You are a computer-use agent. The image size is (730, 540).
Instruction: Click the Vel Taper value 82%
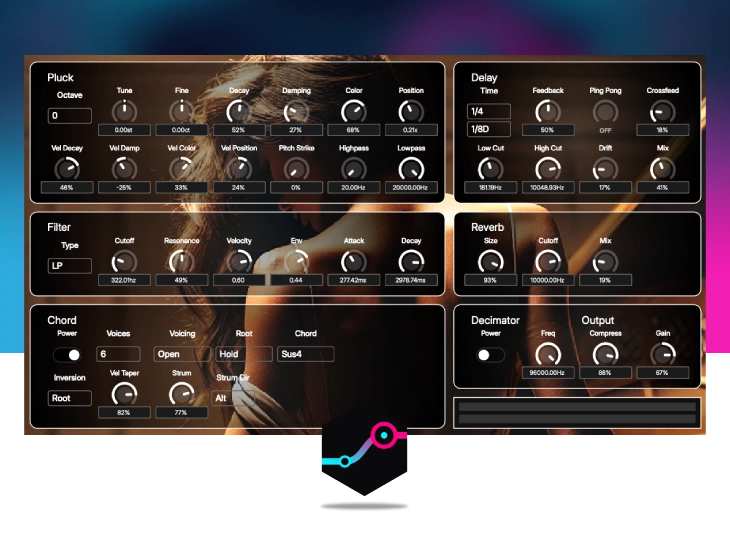124,412
